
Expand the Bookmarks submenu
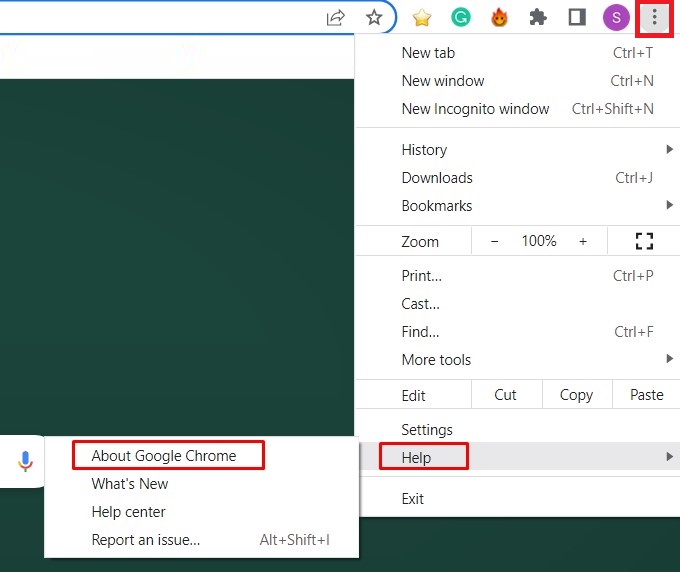(518, 206)
